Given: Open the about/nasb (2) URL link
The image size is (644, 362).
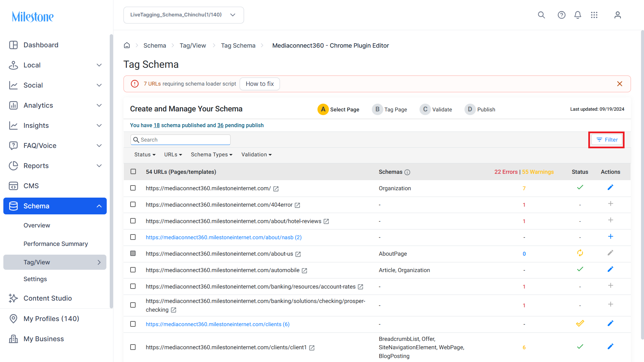Looking at the screenshot, I should pos(224,238).
